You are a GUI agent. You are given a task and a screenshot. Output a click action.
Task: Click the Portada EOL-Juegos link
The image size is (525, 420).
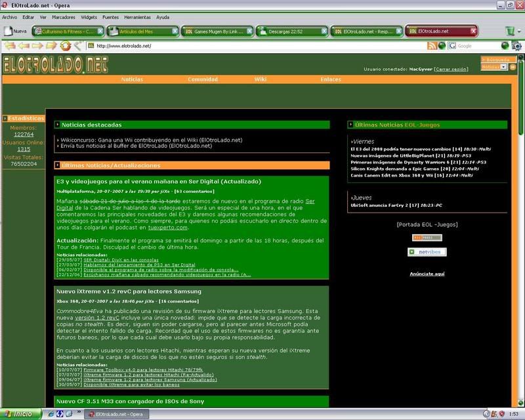tap(427, 224)
